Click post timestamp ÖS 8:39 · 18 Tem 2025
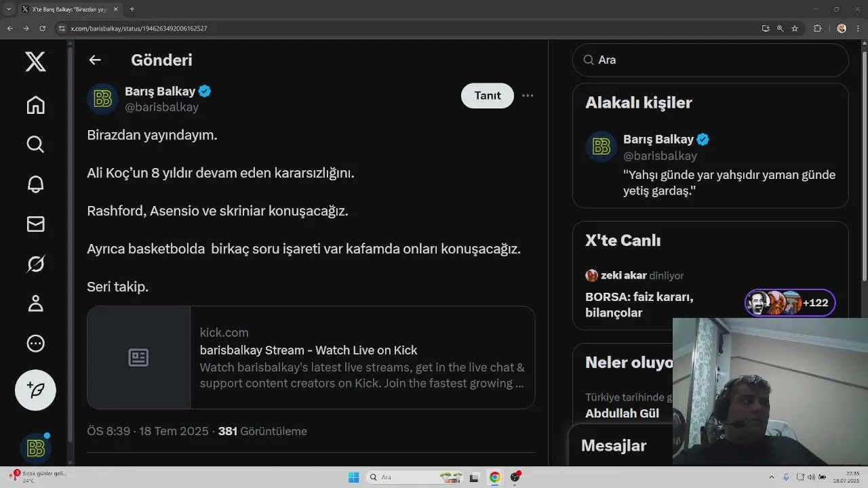 point(148,431)
